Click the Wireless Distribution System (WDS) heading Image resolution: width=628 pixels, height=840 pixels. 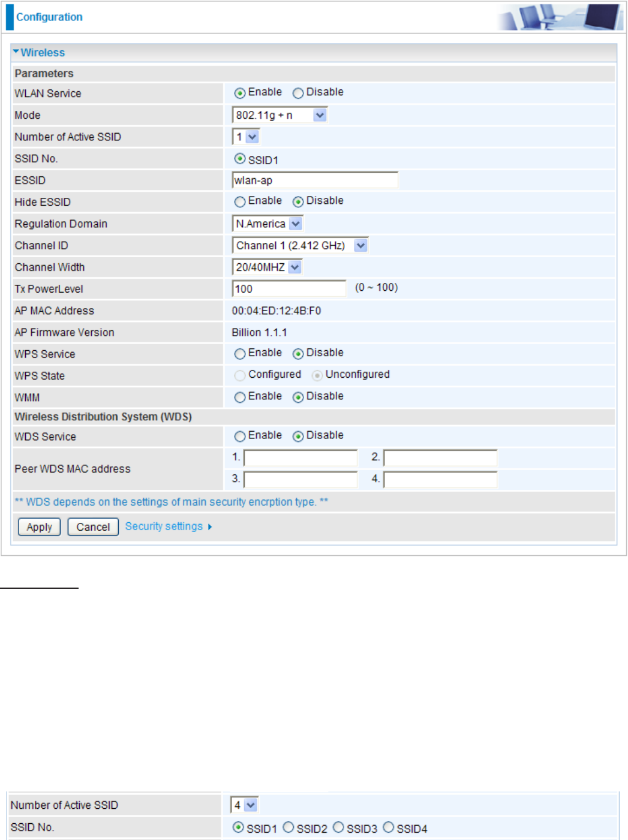tap(103, 417)
